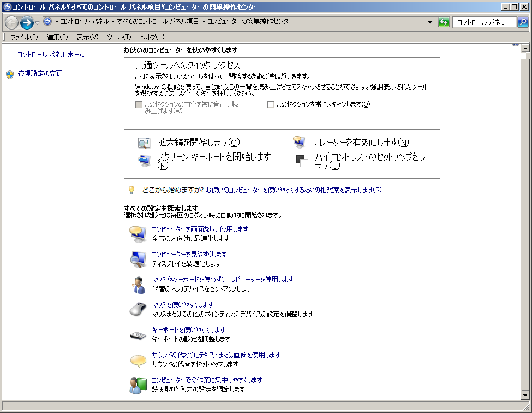Screen dimensions: 532x413
Task: Click the High Contrast setup icon
Action: point(302,161)
